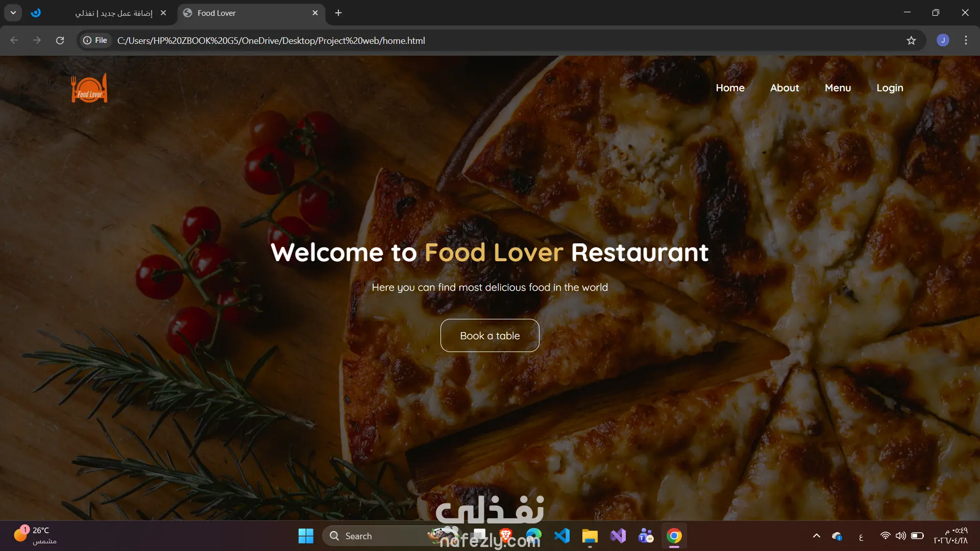Open Visual Studio Code from taskbar
This screenshot has height=551, width=980.
pos(562,536)
